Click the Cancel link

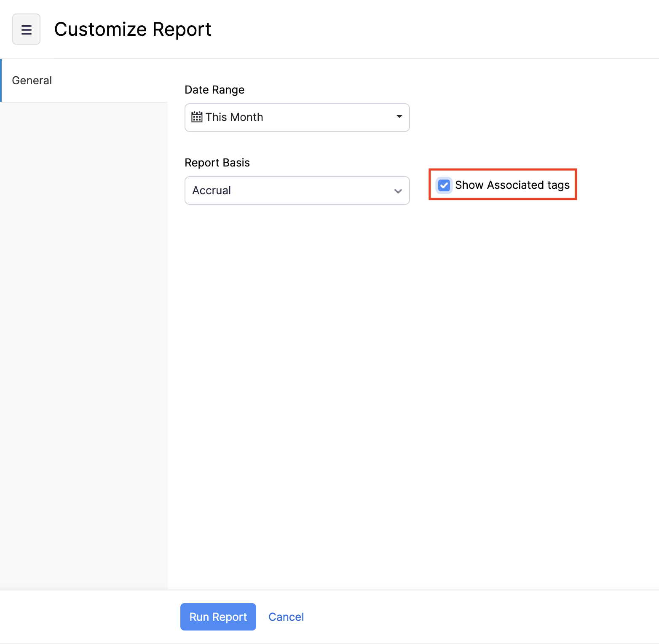pos(286,617)
